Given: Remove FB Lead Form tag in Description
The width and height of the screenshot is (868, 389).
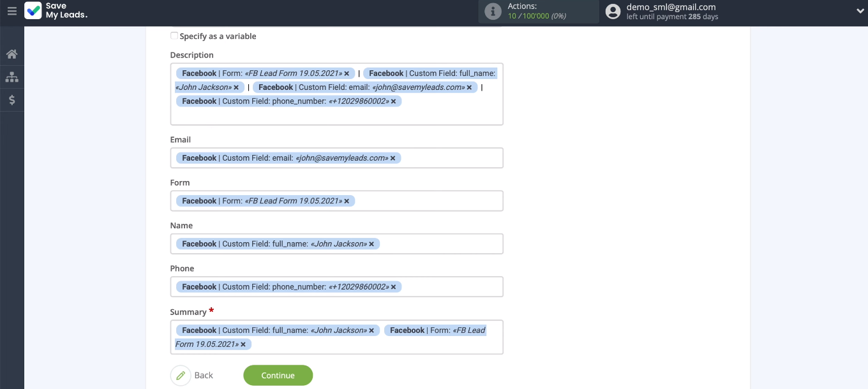Looking at the screenshot, I should pyautogui.click(x=347, y=73).
